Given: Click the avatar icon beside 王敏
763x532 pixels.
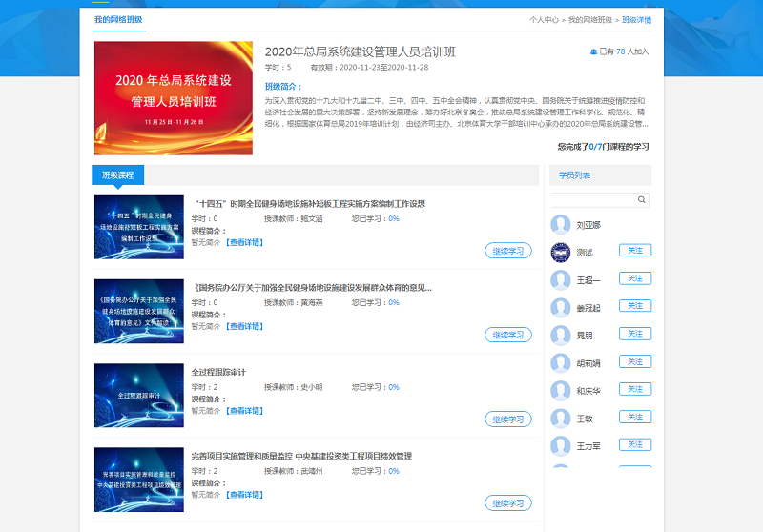Looking at the screenshot, I should (x=561, y=419).
